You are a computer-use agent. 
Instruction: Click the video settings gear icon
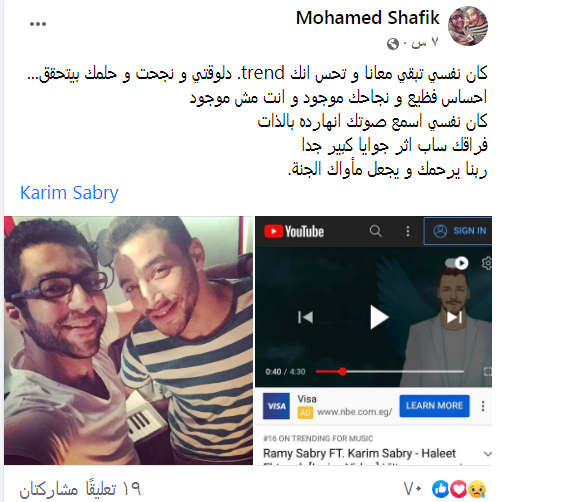[x=487, y=263]
